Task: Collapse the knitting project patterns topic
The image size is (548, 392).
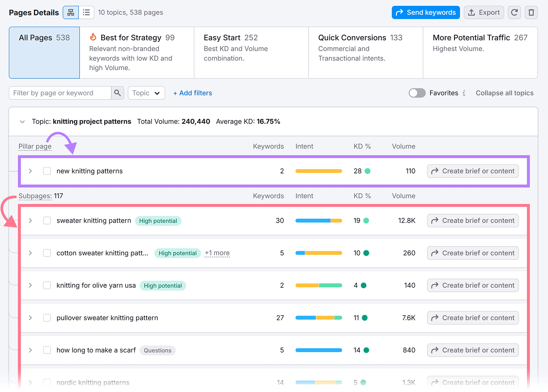Action: [x=22, y=122]
